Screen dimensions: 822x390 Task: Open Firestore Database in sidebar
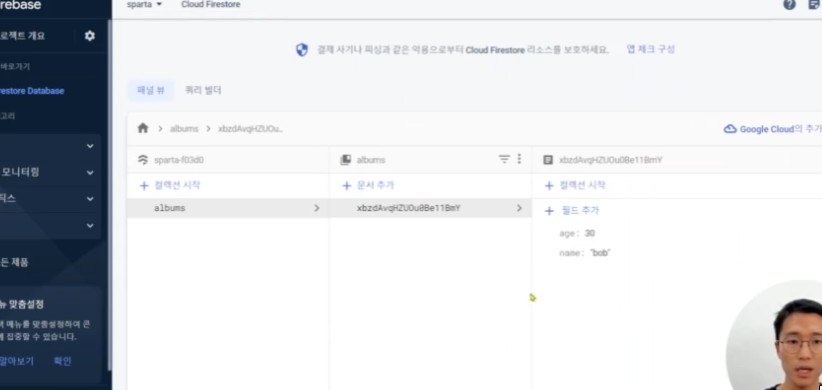(32, 91)
